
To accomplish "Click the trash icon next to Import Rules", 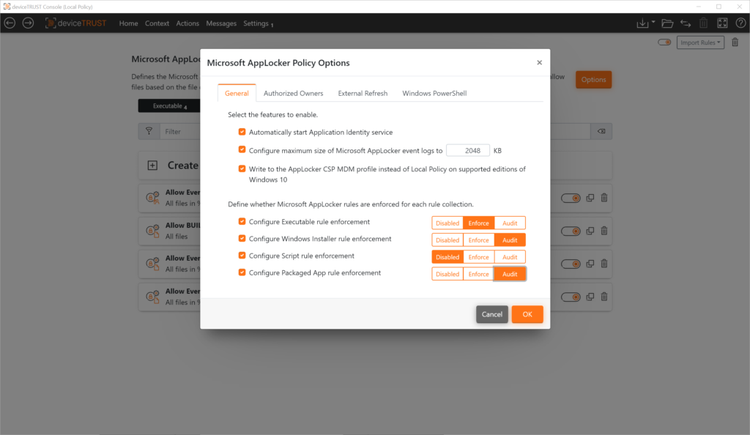I will (735, 42).
